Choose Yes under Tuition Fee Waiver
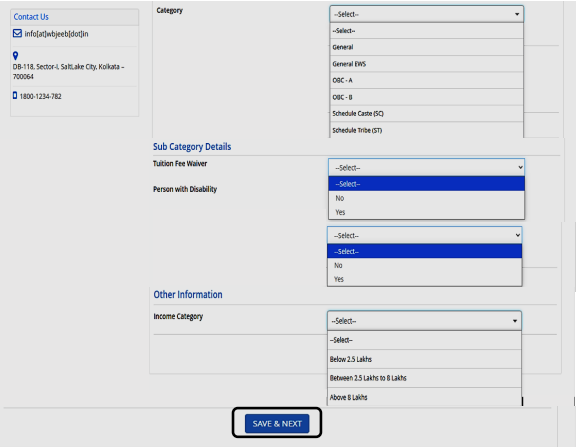Screen dimensions: 577x447 (426, 212)
